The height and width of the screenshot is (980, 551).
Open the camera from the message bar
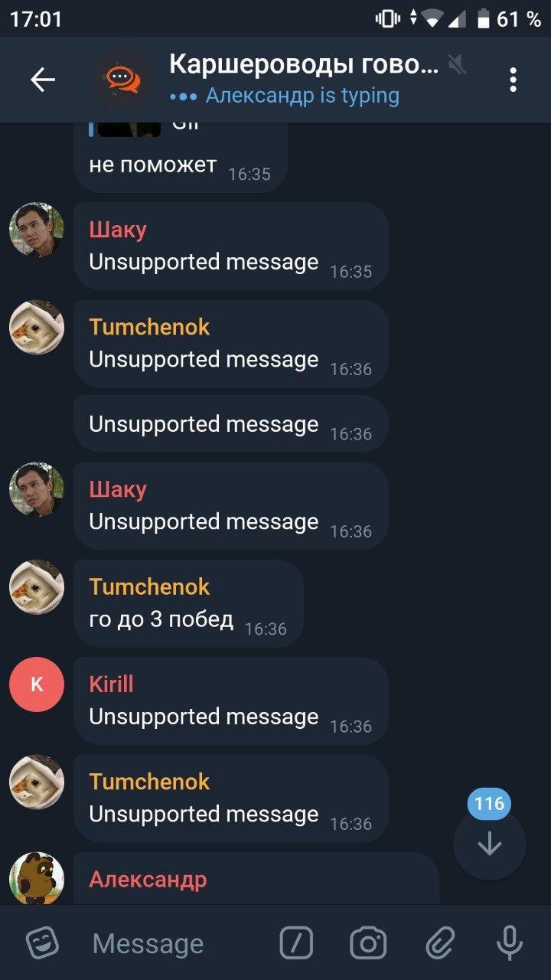pyautogui.click(x=368, y=942)
